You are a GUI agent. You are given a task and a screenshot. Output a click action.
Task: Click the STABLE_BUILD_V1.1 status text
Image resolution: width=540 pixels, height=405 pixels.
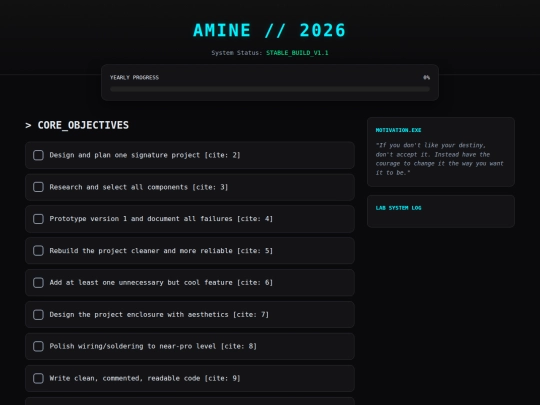tap(297, 53)
